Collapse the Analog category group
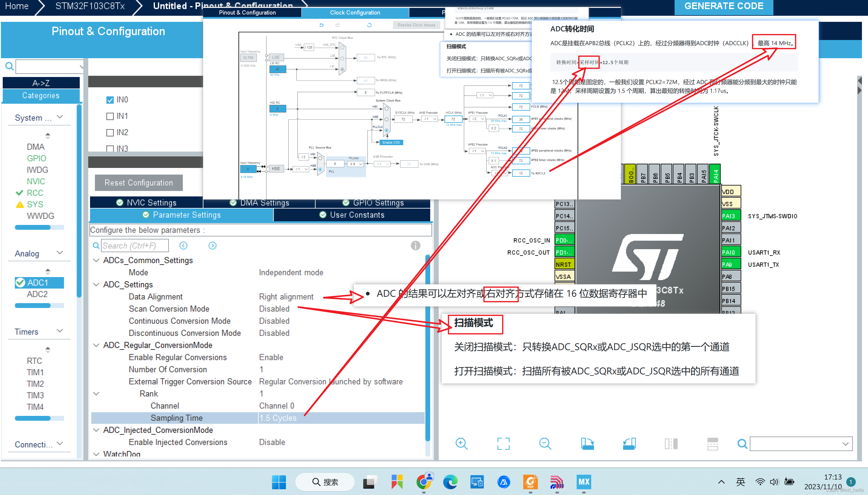The width and height of the screenshot is (868, 495). click(60, 253)
